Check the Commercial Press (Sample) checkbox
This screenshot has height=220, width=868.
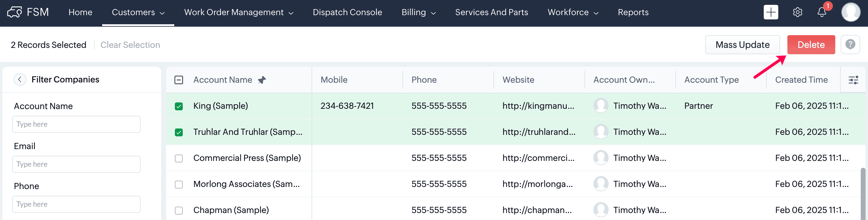point(179,158)
